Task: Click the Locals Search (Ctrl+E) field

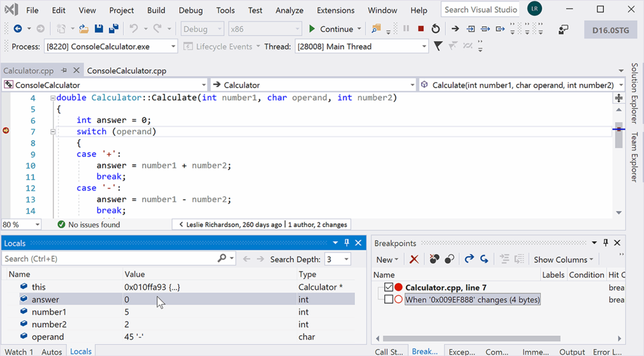Action: 109,259
